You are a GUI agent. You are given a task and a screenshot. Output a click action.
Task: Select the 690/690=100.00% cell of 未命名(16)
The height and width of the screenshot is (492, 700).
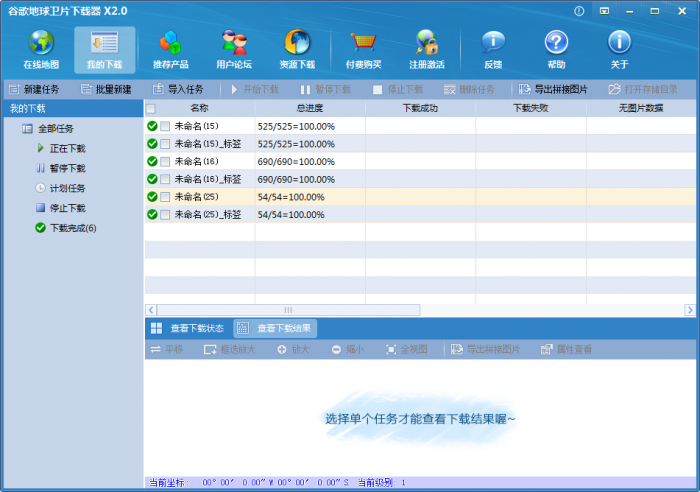[x=310, y=162]
